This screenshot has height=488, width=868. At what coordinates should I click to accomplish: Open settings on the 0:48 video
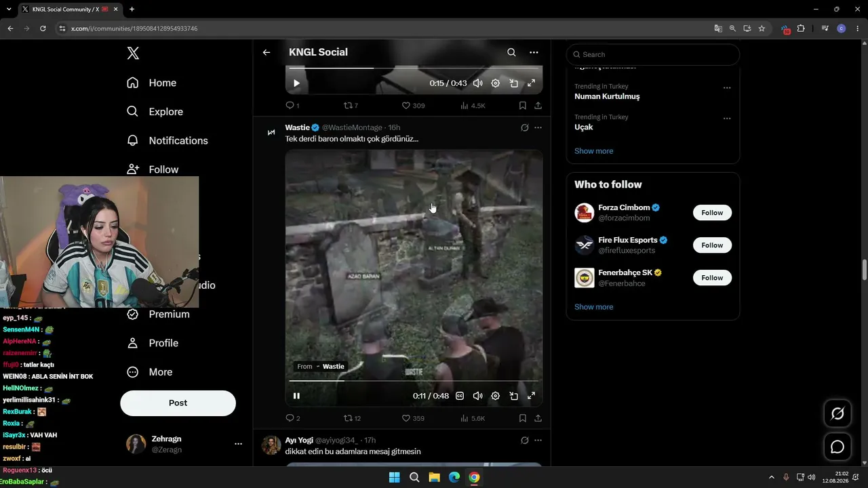point(495,396)
